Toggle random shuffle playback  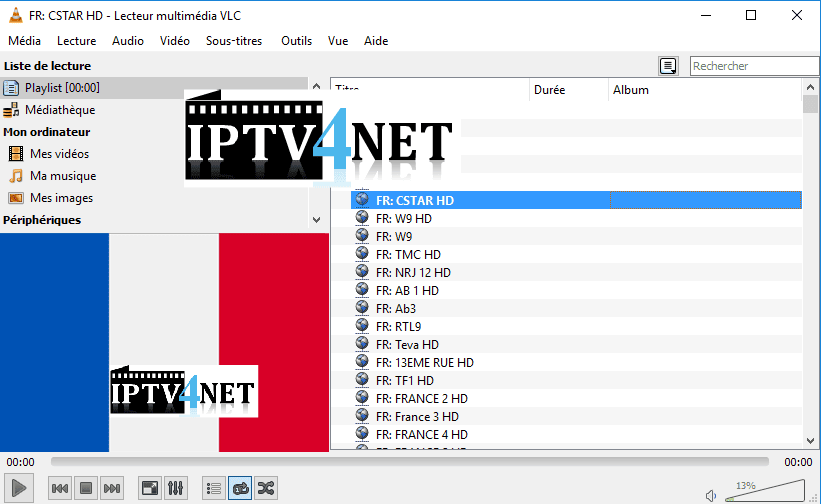click(x=266, y=488)
